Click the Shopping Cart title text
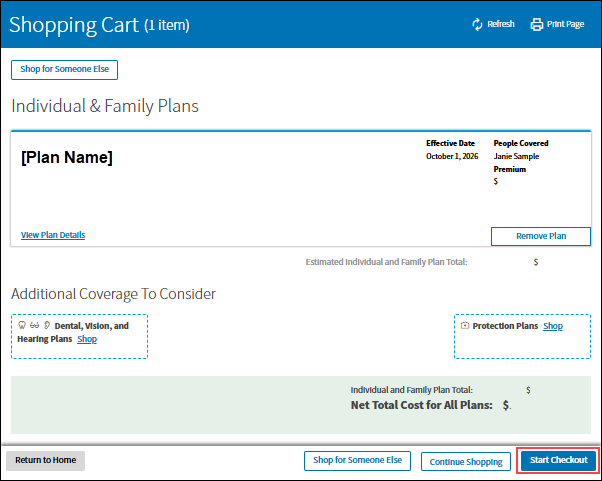602x481 pixels. [74, 25]
